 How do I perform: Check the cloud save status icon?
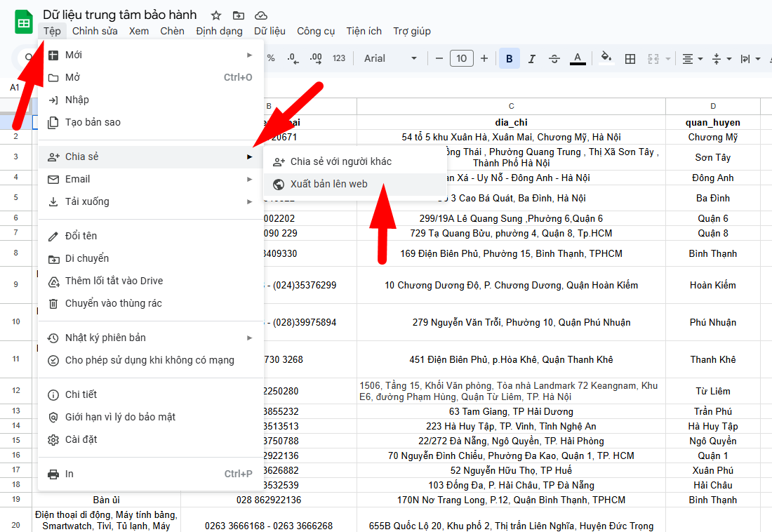[x=261, y=15]
